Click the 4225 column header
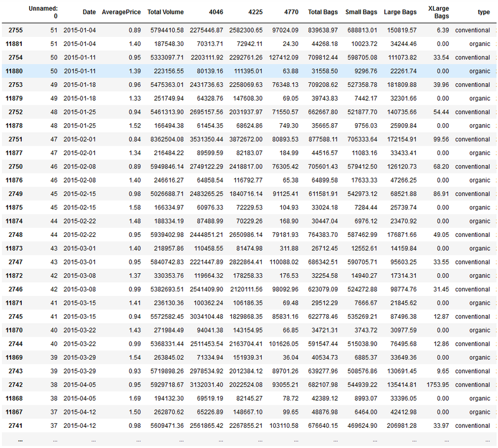The height and width of the screenshot is (448, 498). [255, 12]
